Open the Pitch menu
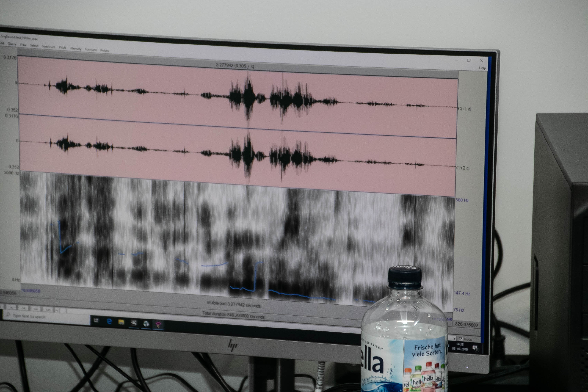 [63, 47]
